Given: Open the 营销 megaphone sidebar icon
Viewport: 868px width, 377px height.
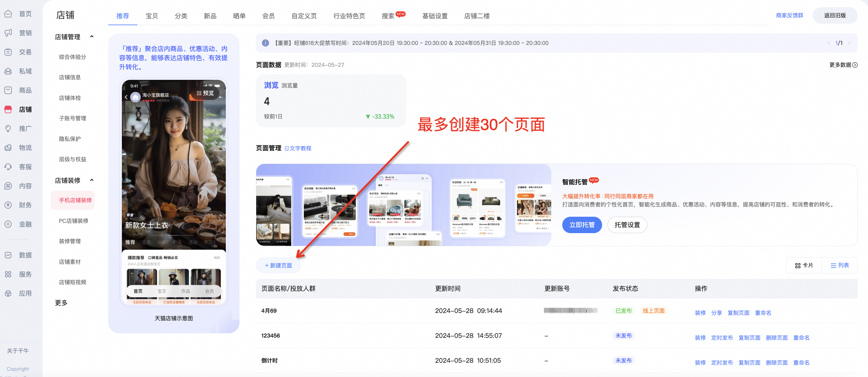Looking at the screenshot, I should click(x=8, y=33).
